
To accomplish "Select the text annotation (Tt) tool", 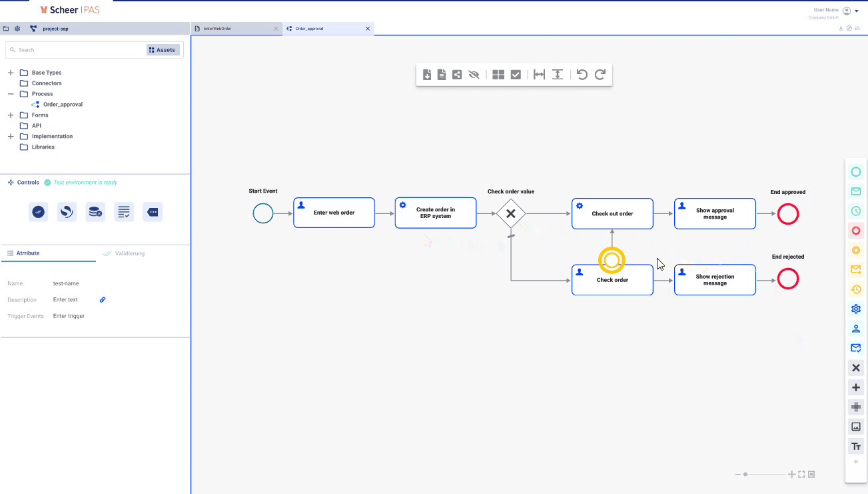I will pos(856,446).
